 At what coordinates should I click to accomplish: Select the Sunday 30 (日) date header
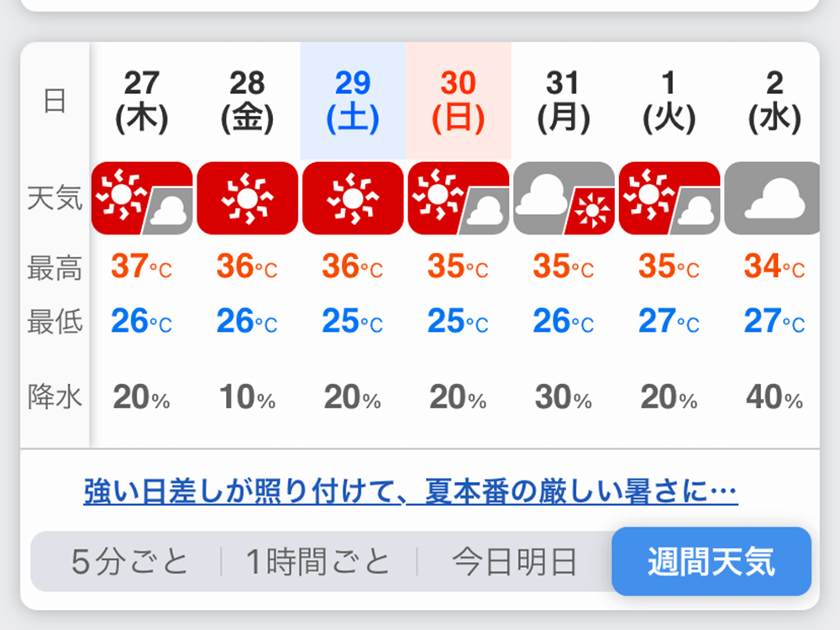click(459, 101)
